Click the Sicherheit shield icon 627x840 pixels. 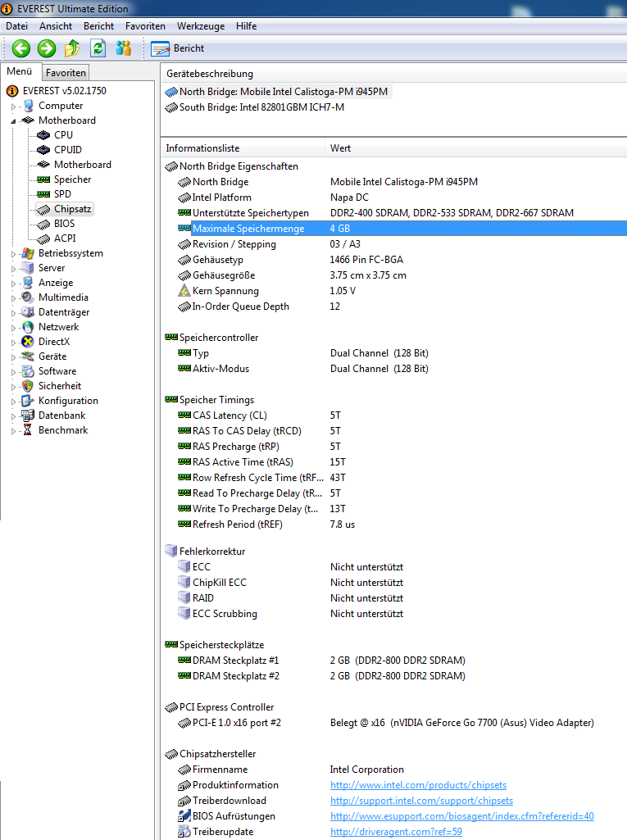28,386
